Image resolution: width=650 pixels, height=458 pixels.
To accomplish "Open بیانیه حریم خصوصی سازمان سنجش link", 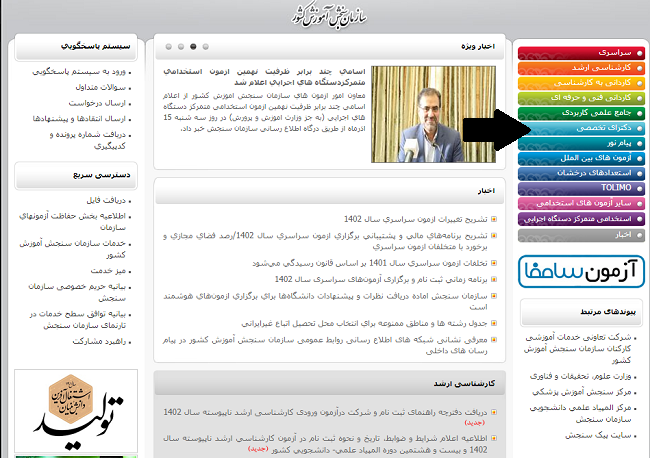I will tap(77, 292).
